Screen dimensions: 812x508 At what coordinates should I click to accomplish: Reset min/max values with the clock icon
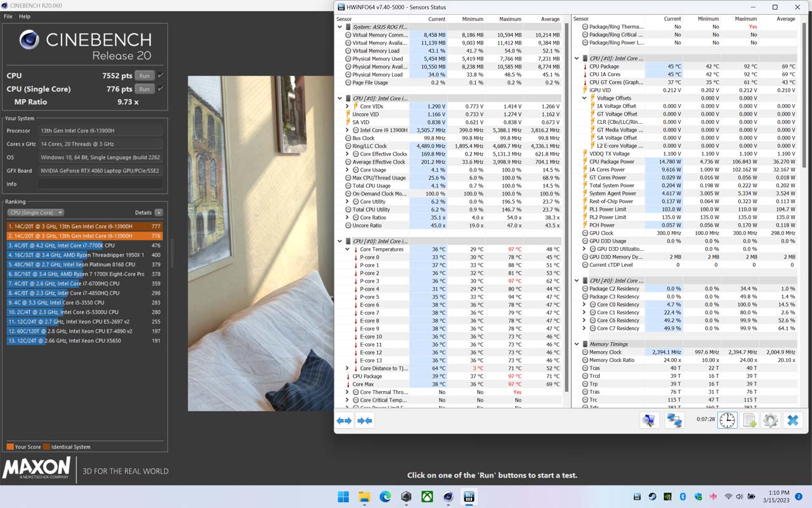[x=728, y=420]
